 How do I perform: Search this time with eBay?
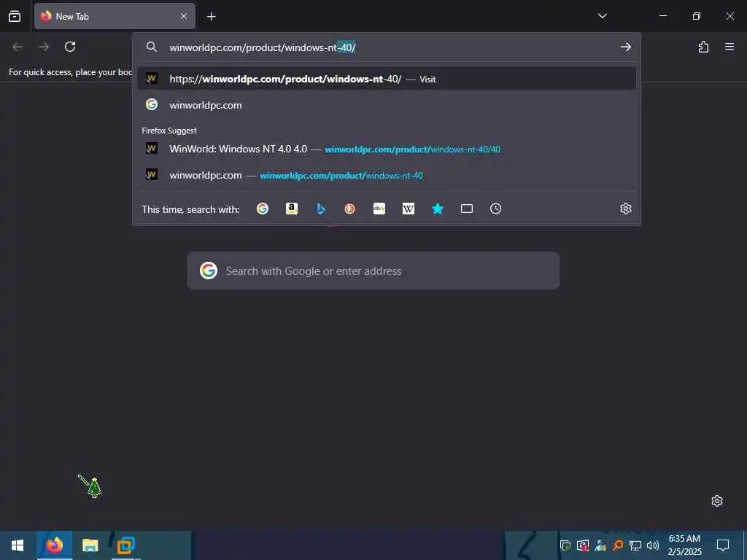(379, 209)
